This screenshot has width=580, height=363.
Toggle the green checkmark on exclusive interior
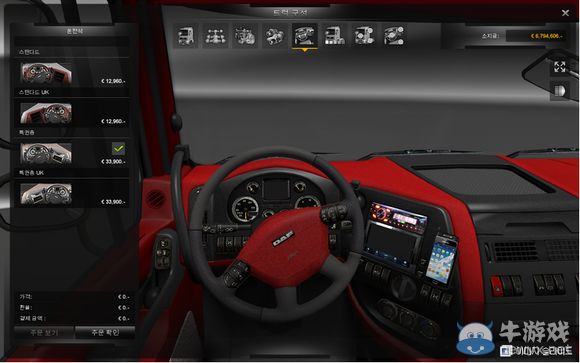[118, 148]
